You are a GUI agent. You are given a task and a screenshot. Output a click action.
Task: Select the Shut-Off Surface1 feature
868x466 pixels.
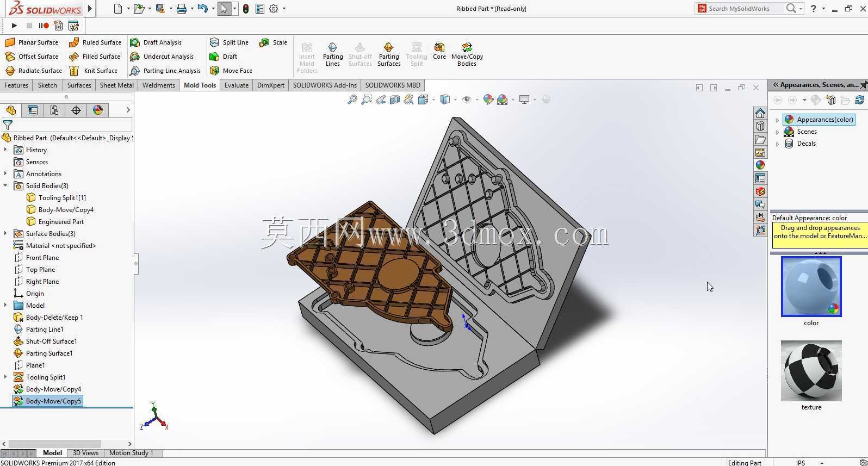pos(45,341)
